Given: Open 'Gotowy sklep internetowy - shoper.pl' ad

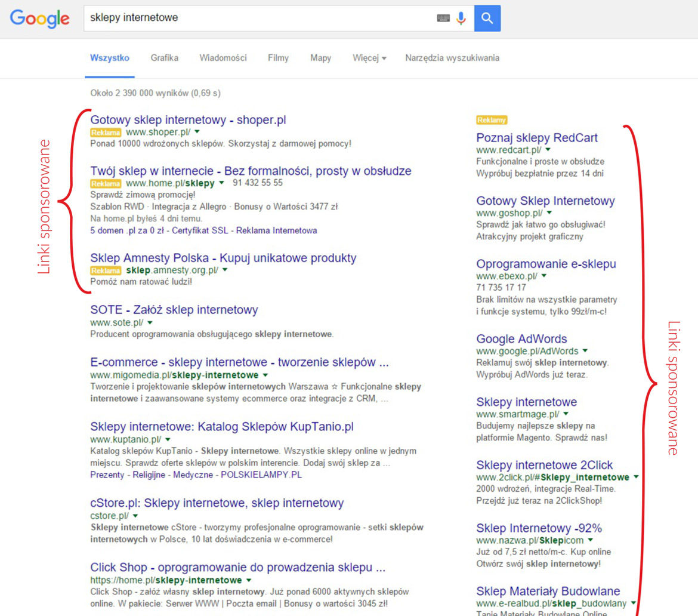Looking at the screenshot, I should coord(188,120).
